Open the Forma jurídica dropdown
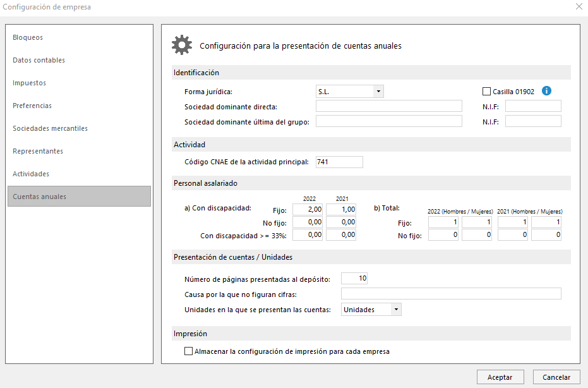Screen dimensions: 588x388 pos(378,91)
